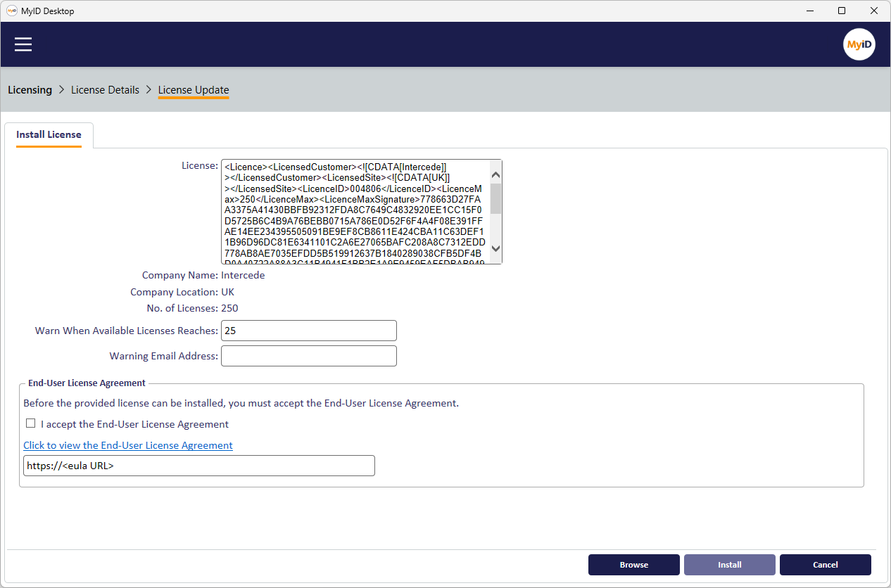Click the license box scroll down arrow
Viewport: 891px width, 588px height.
(x=495, y=248)
